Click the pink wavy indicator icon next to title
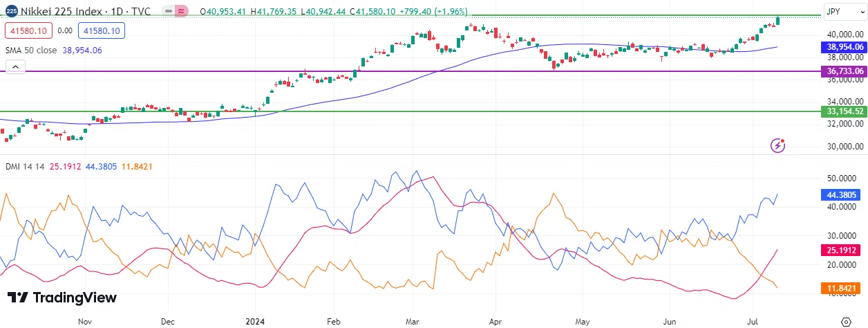The image size is (868, 328). click(182, 12)
